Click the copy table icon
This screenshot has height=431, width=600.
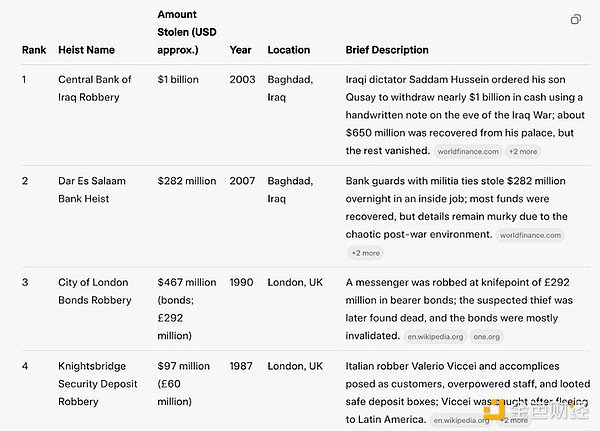coord(576,20)
